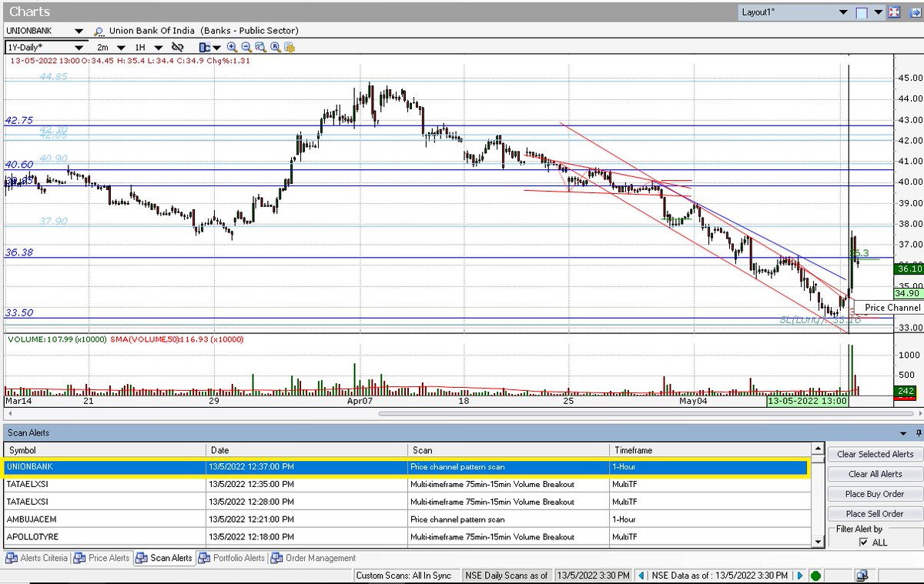Sort alerts by Date column header
The height and width of the screenshot is (584, 924).
306,450
